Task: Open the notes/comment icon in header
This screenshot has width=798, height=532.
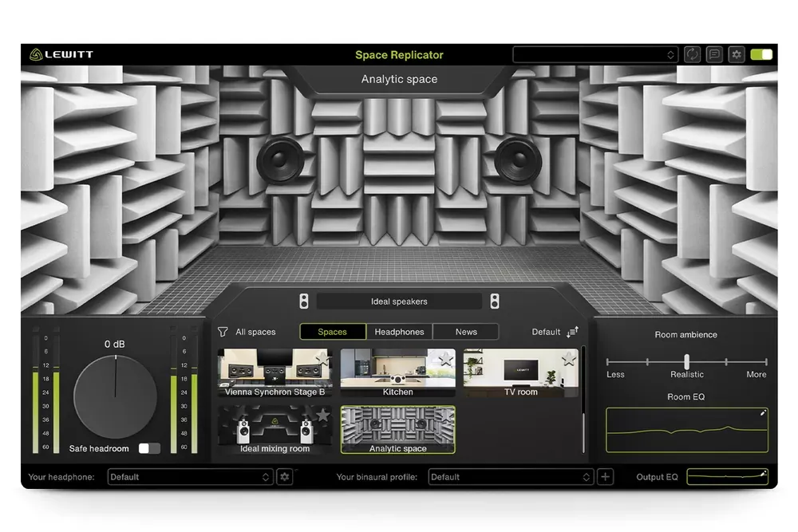Action: pos(714,54)
